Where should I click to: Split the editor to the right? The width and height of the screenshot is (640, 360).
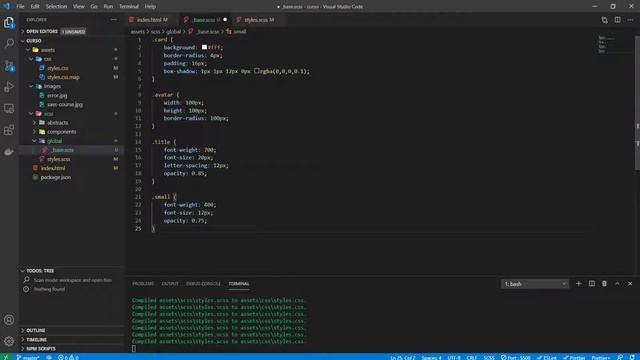[618, 20]
